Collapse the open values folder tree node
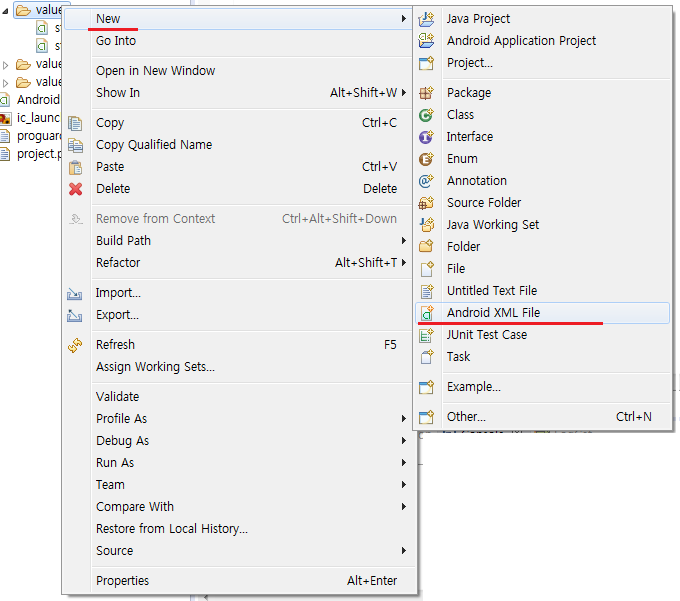 coord(5,11)
